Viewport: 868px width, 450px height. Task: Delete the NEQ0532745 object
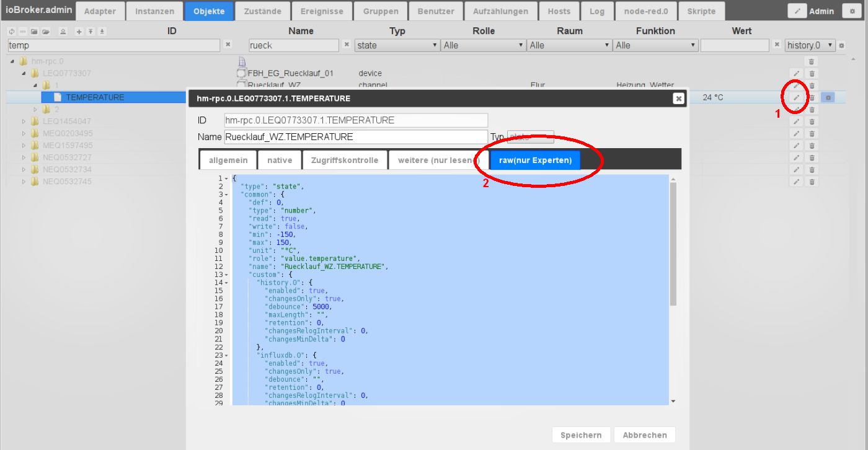click(812, 182)
